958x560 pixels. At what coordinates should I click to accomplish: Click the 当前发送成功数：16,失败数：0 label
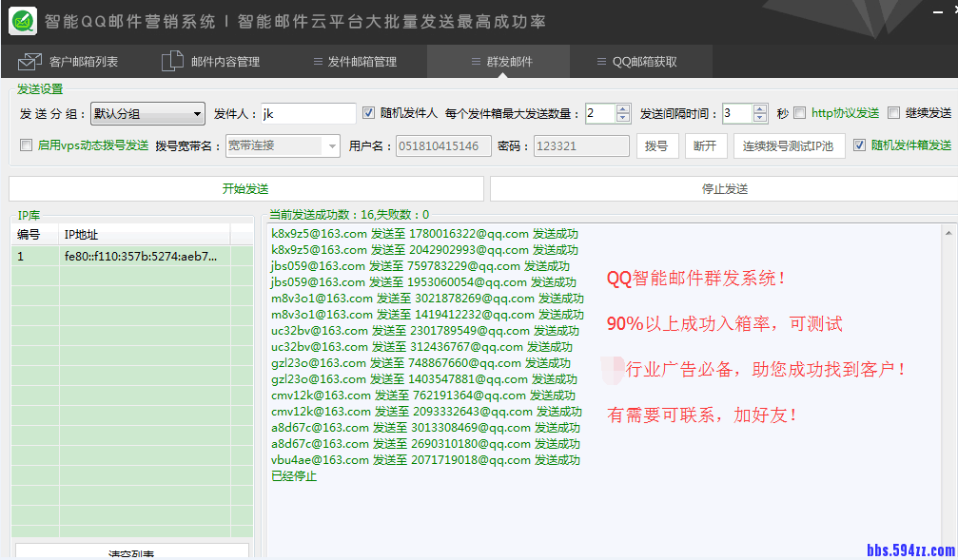click(x=349, y=214)
